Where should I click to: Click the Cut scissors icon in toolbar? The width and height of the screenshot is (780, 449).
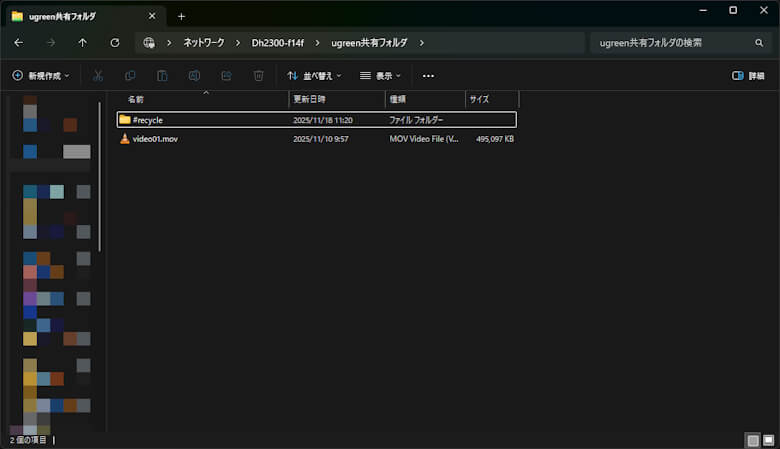[98, 76]
